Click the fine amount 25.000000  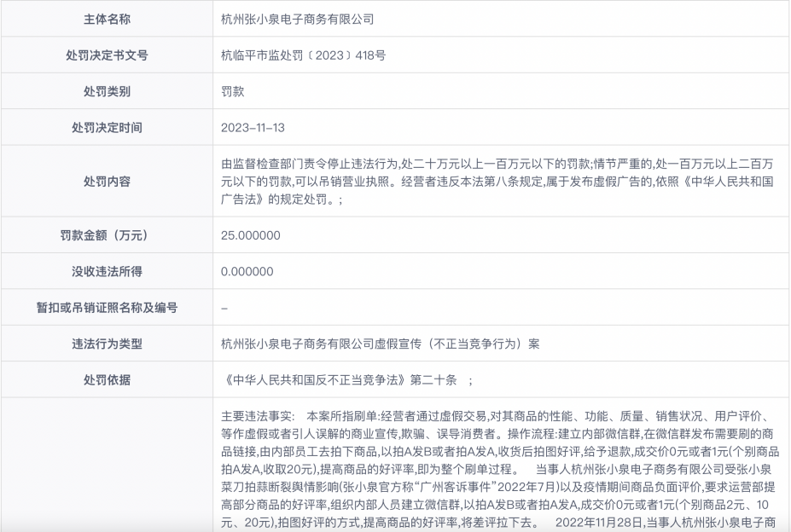[x=250, y=234]
